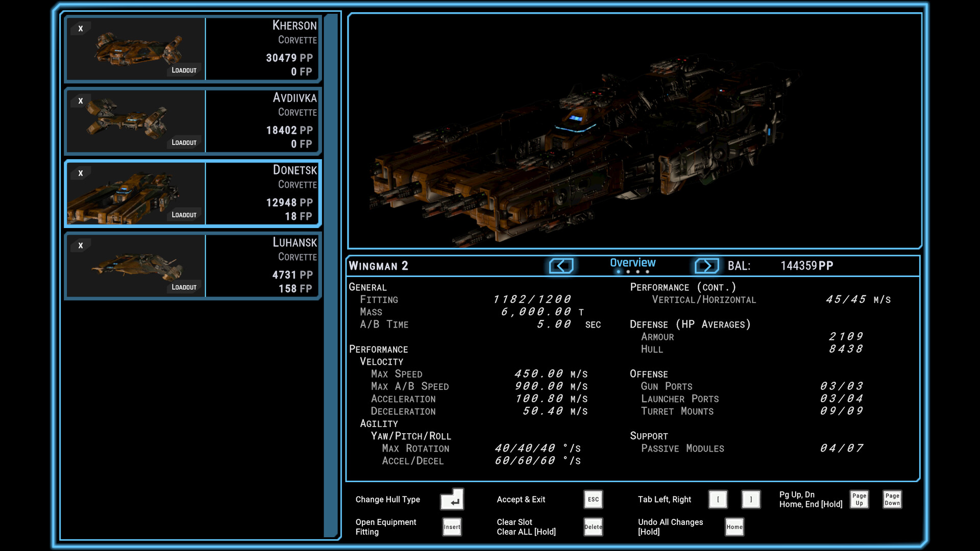Remove the Luhansk corvette with its X button
Screen dimensions: 980x551
80,246
